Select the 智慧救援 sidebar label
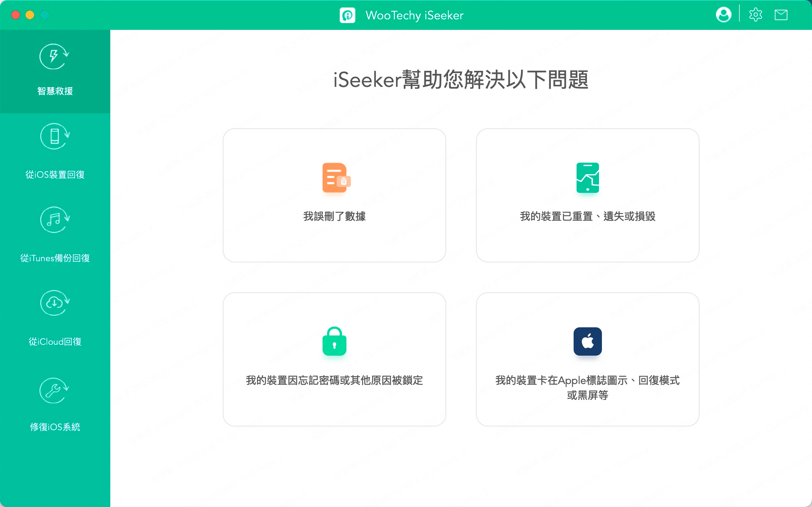The height and width of the screenshot is (507, 812). click(55, 91)
